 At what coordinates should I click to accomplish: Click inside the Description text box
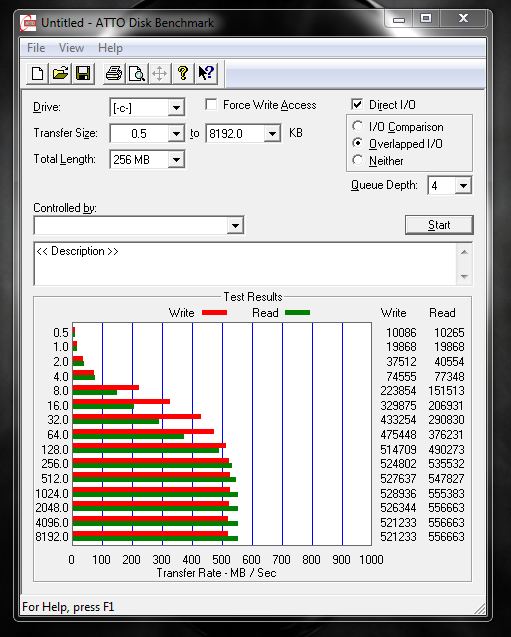point(245,264)
